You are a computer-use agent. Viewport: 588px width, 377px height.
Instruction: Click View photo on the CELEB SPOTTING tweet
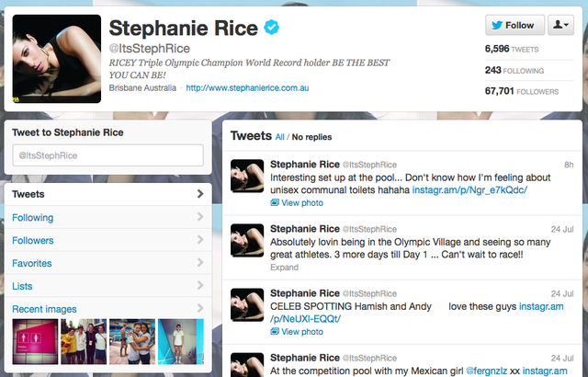click(302, 332)
